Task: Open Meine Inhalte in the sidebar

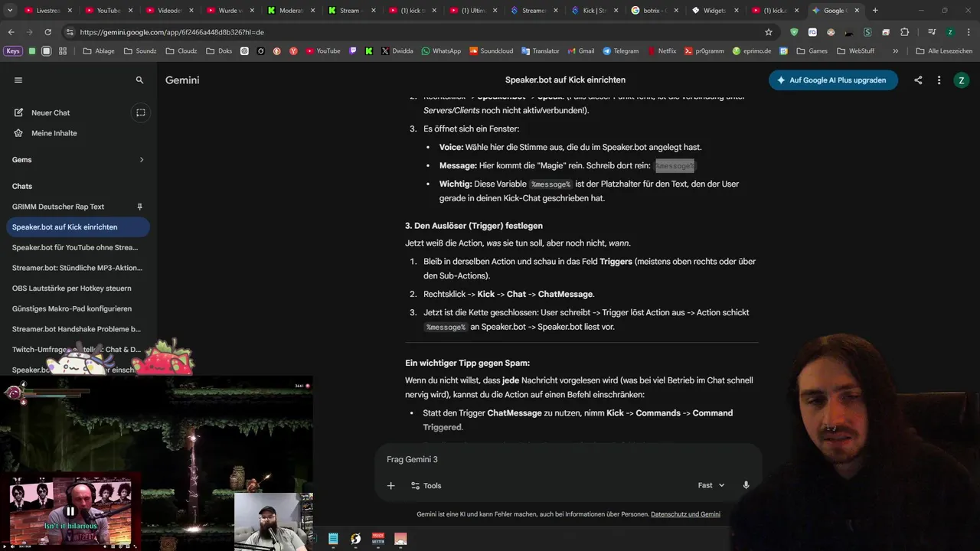Action: [54, 133]
